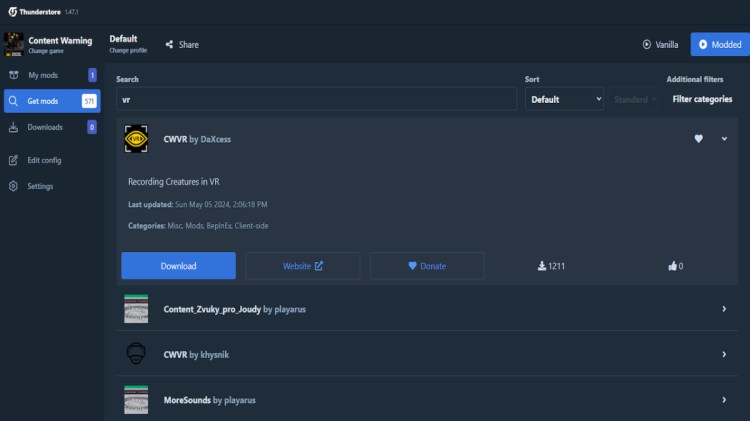This screenshot has height=421, width=750.
Task: Launch game with Modded button
Action: pos(719,45)
